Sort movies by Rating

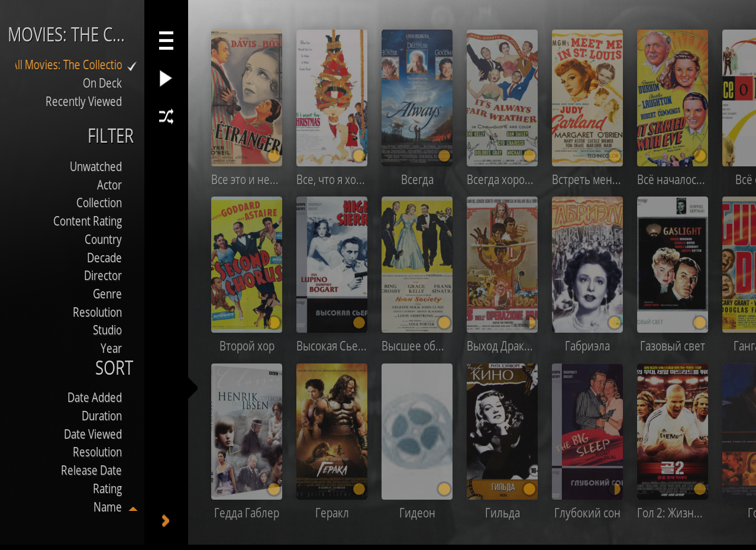tap(107, 489)
